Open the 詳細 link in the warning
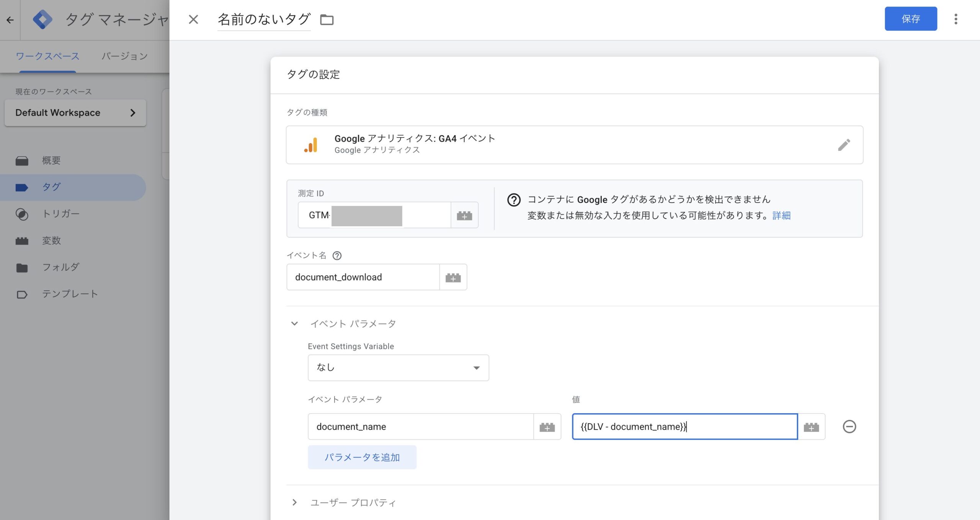 click(781, 216)
